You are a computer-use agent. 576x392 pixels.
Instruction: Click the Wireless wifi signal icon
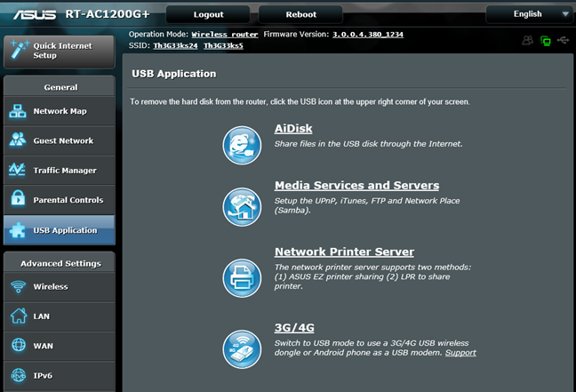(x=18, y=286)
